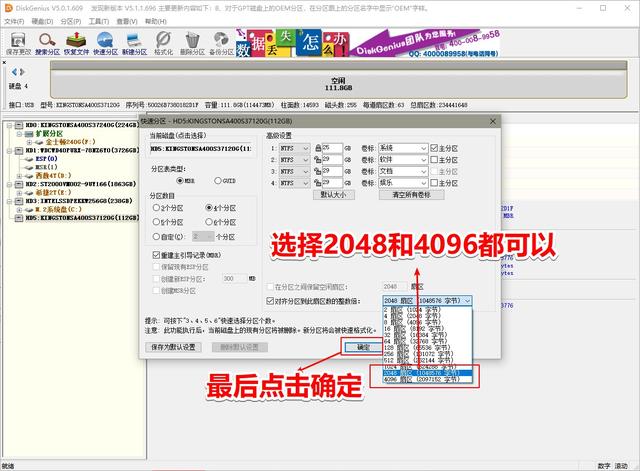Click the data-loss advertisement banner
This screenshot has width=640, height=471.
(x=367, y=43)
